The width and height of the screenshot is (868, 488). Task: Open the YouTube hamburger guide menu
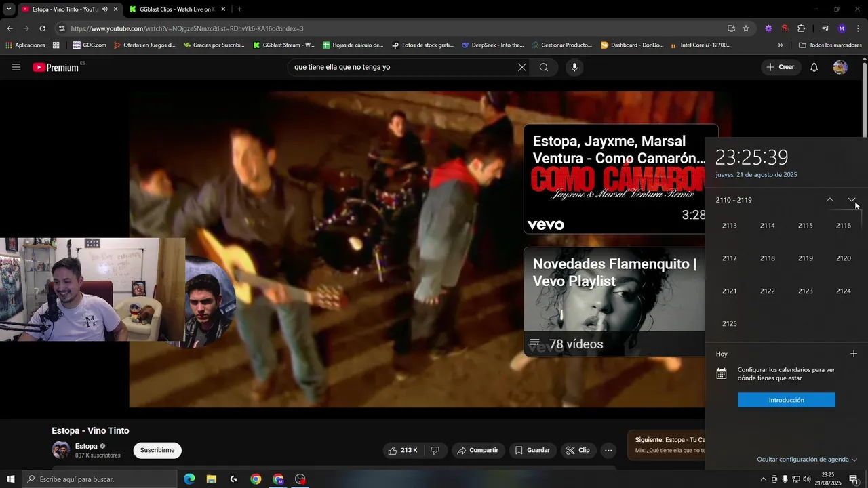pyautogui.click(x=16, y=67)
